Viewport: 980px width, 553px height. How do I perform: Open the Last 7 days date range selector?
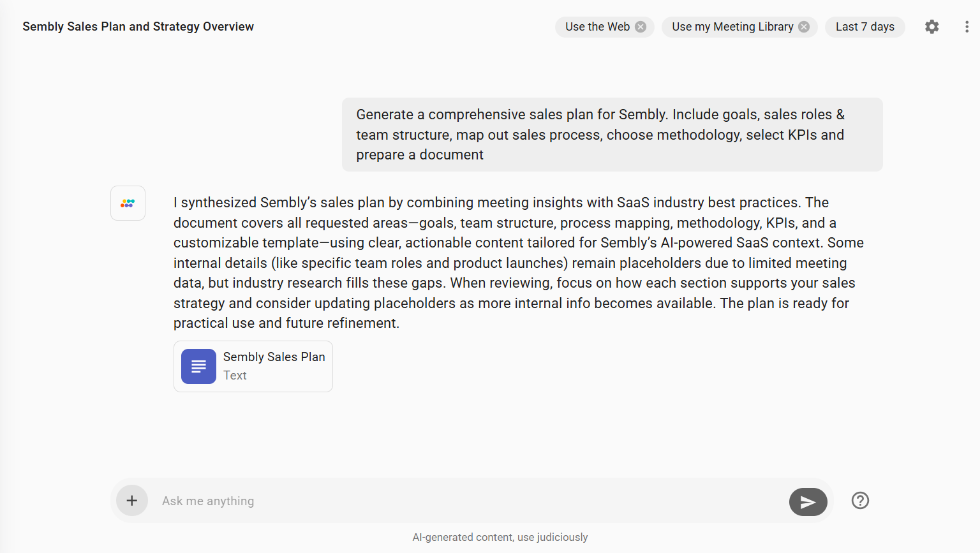pyautogui.click(x=865, y=27)
